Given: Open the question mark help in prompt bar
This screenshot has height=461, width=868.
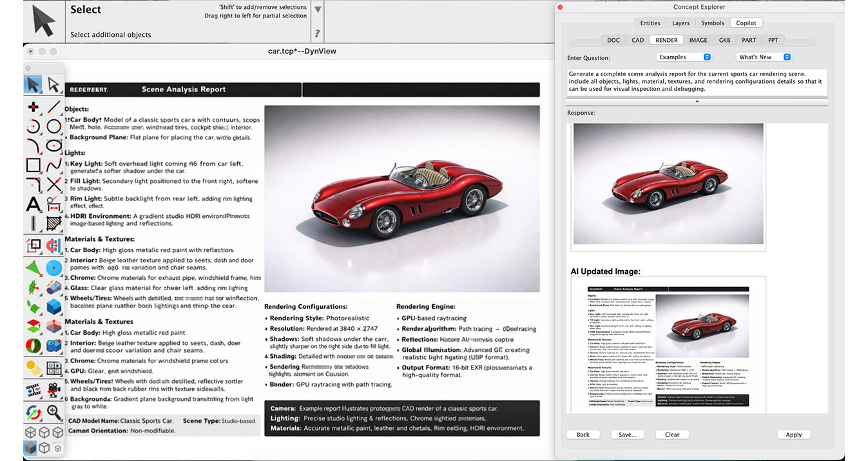Looking at the screenshot, I should coord(317,34).
